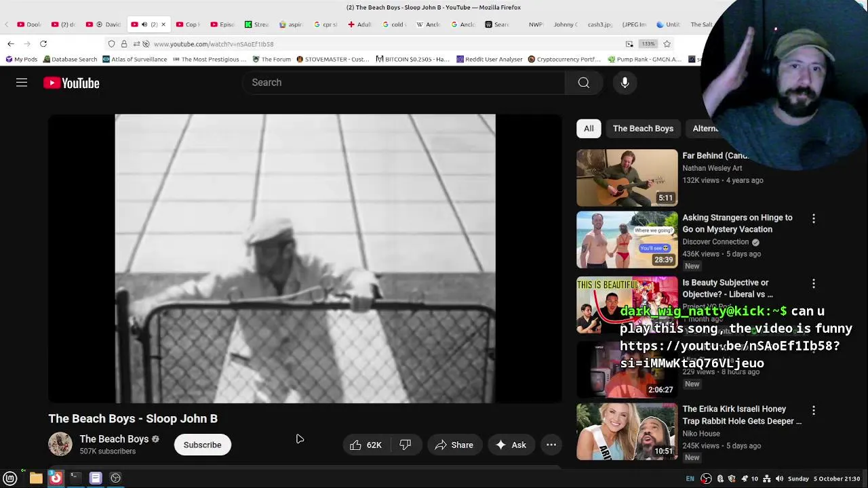Like the Sloop John B video

tap(366, 445)
